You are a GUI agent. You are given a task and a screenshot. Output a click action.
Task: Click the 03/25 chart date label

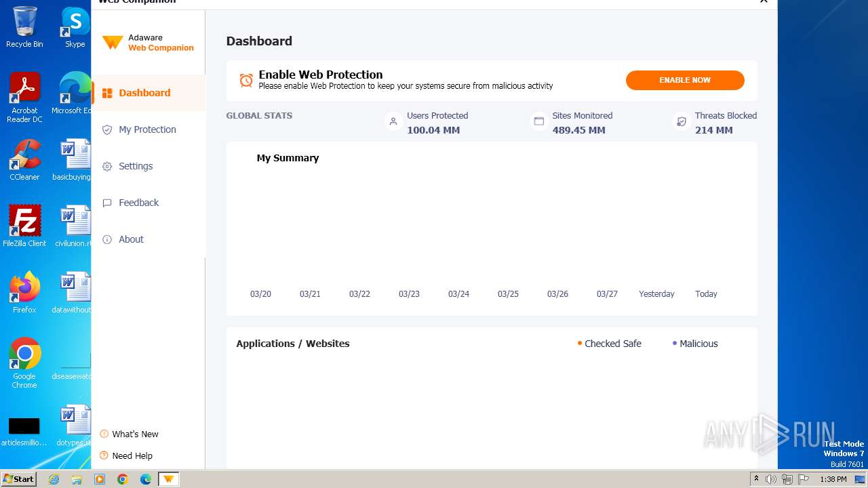click(x=508, y=294)
